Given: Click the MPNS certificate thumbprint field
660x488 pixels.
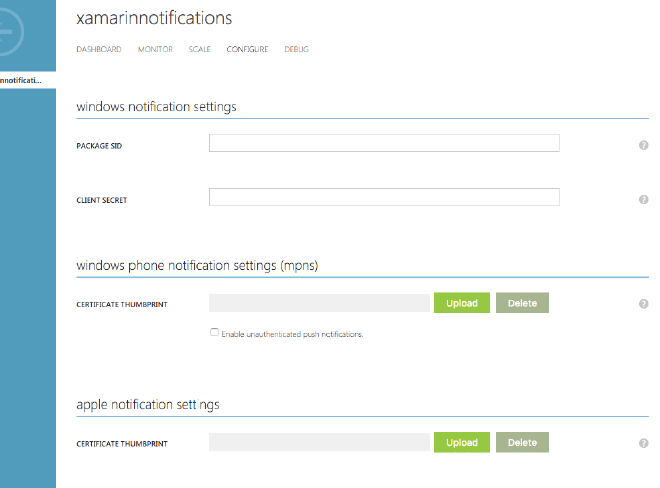Looking at the screenshot, I should point(319,303).
